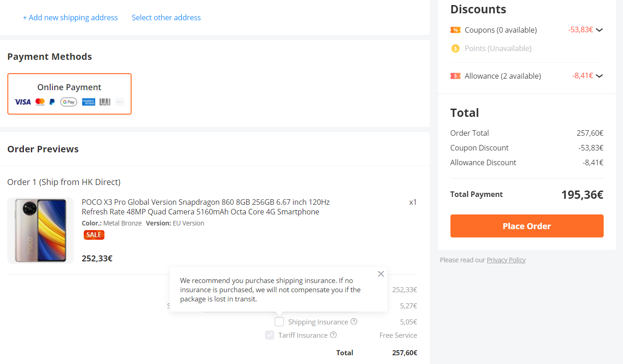623x364 pixels.
Task: Click the Version: EU Version text
Action: tap(175, 223)
